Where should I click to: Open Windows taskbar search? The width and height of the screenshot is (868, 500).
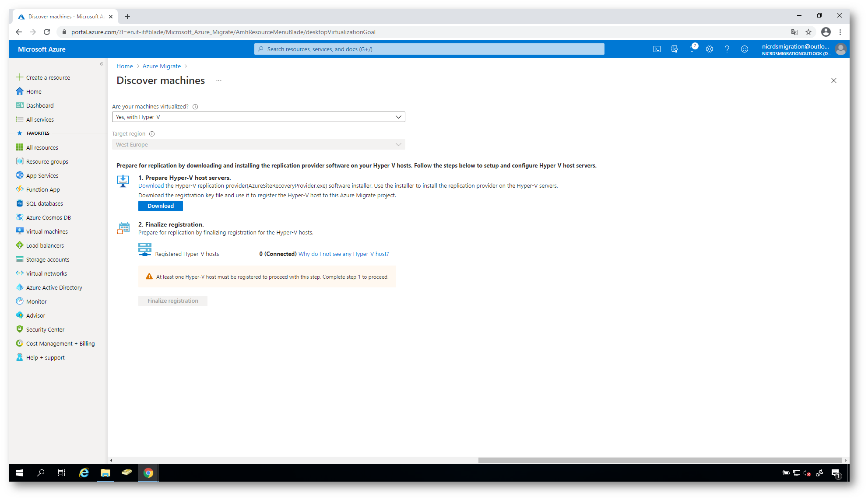click(x=41, y=473)
